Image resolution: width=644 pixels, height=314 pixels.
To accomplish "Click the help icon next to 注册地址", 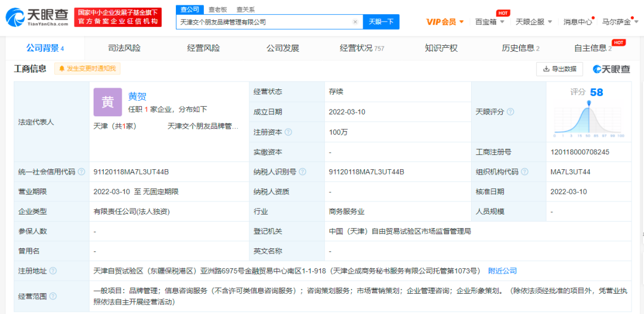I will pyautogui.click(x=53, y=271).
